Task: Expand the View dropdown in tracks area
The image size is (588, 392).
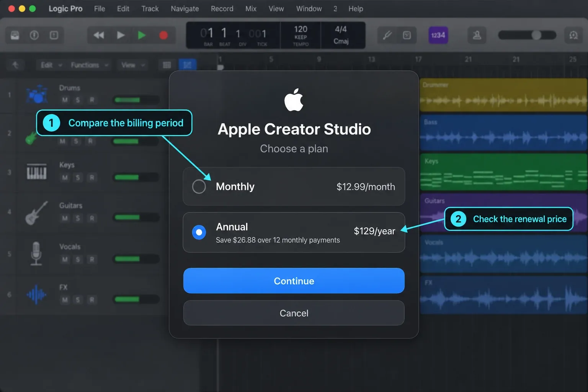Action: pos(133,65)
